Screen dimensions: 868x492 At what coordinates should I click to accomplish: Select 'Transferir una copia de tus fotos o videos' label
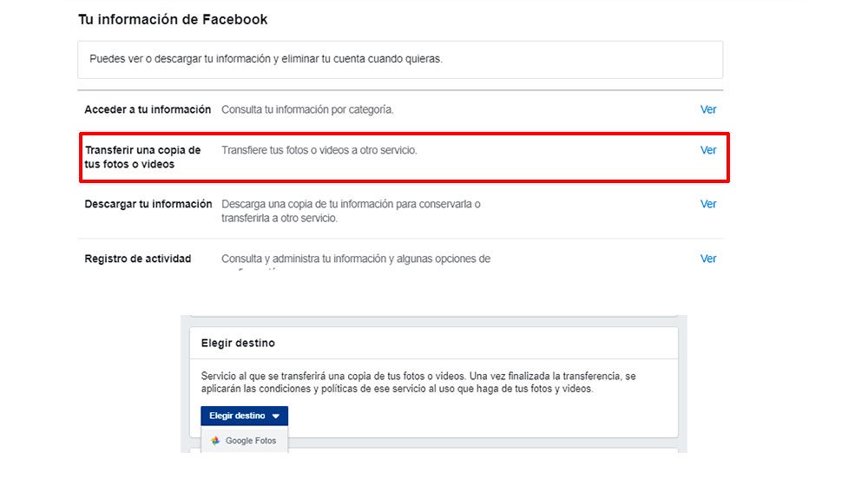pyautogui.click(x=142, y=157)
